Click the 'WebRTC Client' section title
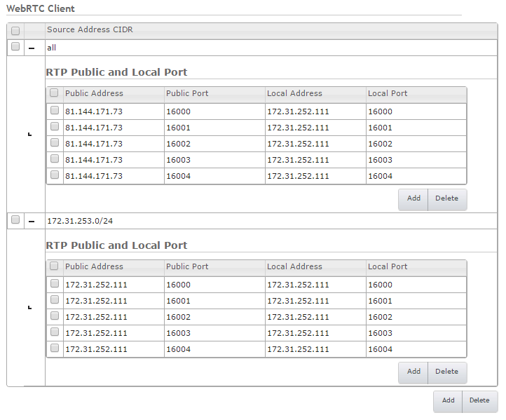The height and width of the screenshot is (420, 506). [41, 8]
